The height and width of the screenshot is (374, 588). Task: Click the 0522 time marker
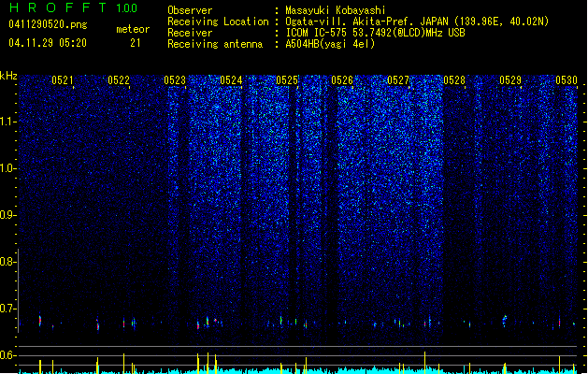(x=119, y=80)
